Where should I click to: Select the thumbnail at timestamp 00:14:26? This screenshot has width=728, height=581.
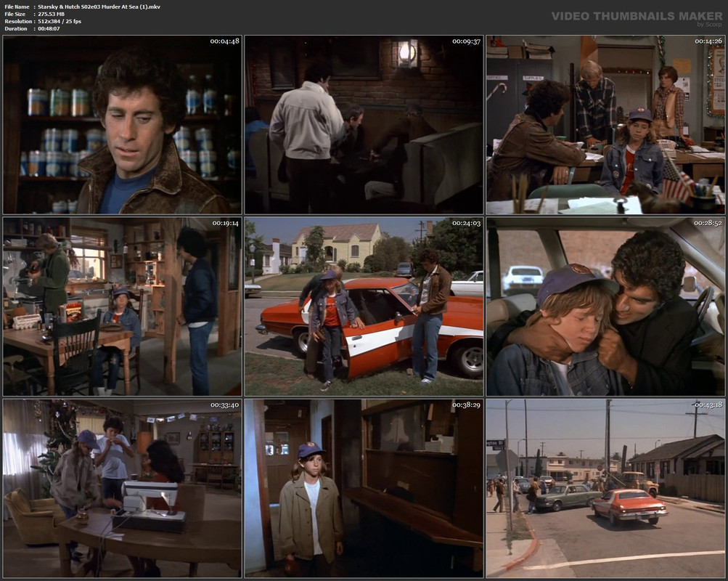tap(605, 125)
